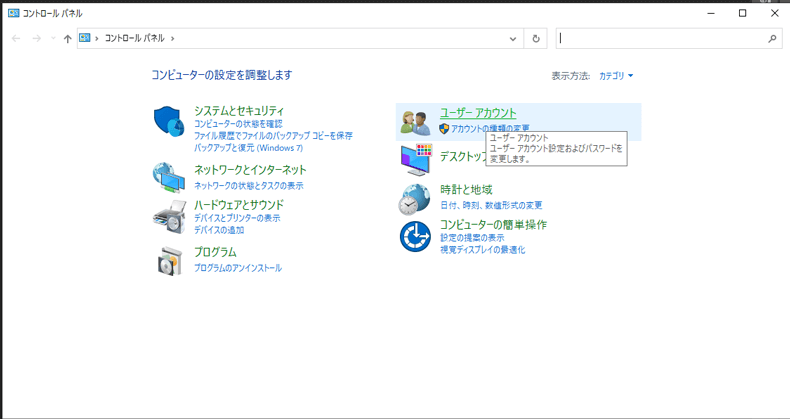Click the User Accounts people icon
Screen dimensions: 790x419
pyautogui.click(x=415, y=121)
